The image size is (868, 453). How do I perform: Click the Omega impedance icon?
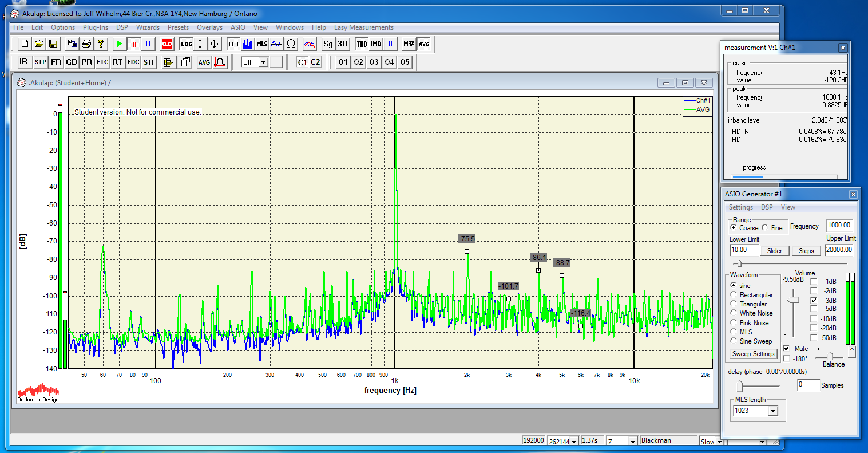[x=291, y=44]
